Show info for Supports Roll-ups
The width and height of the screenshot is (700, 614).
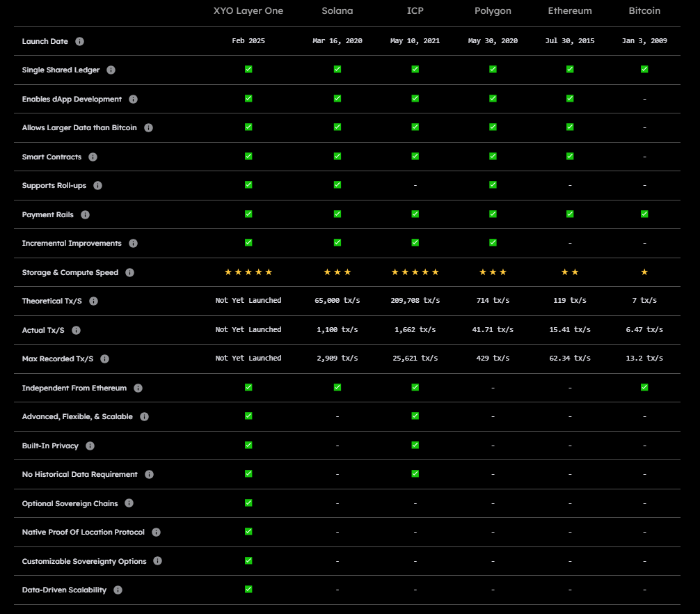(98, 185)
